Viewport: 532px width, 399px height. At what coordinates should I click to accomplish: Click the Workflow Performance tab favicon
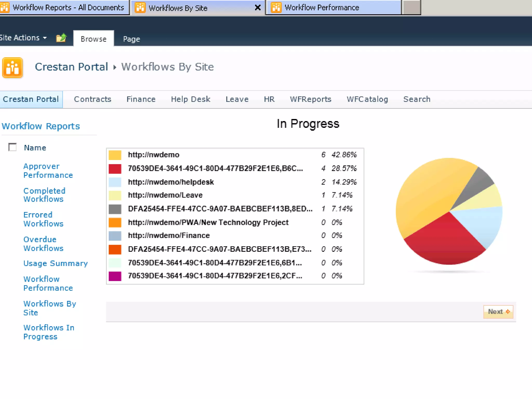(x=276, y=8)
